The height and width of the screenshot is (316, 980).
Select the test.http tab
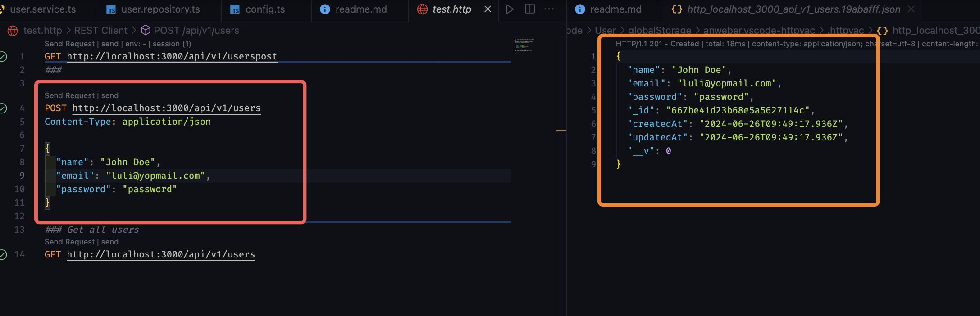click(451, 9)
